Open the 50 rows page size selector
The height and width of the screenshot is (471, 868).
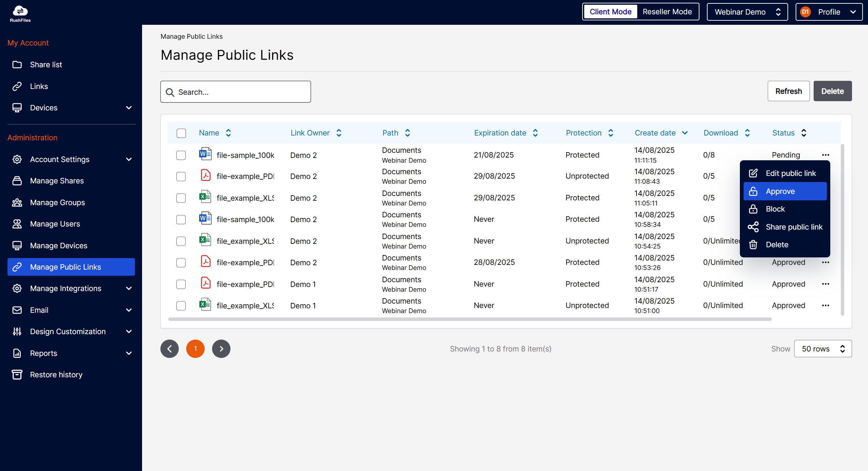822,349
